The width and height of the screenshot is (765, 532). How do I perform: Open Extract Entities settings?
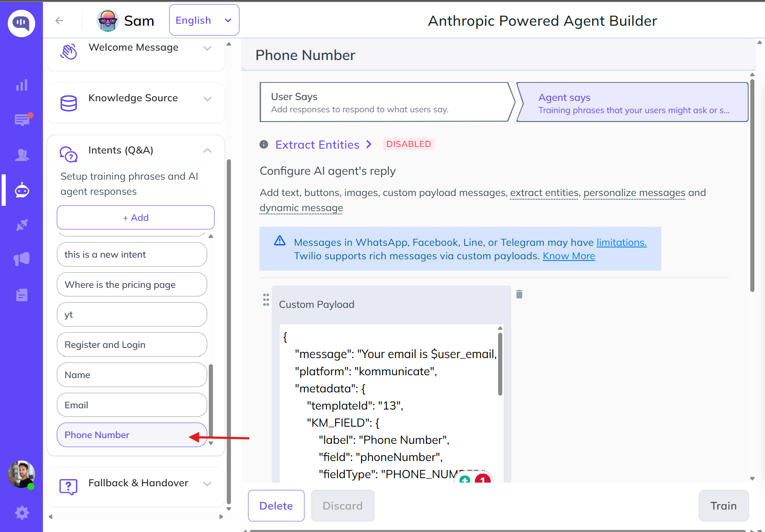tap(323, 145)
